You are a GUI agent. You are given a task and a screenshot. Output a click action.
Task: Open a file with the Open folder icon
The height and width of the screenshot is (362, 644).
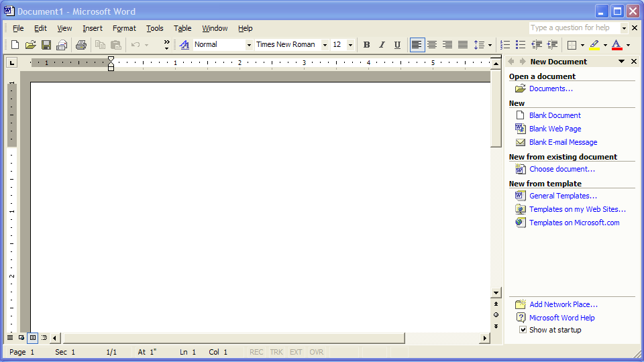[x=30, y=45]
